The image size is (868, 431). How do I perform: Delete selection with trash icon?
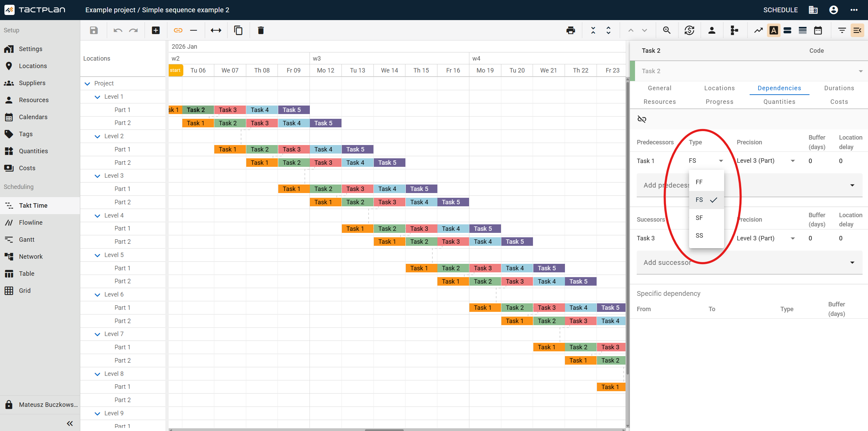click(x=261, y=30)
